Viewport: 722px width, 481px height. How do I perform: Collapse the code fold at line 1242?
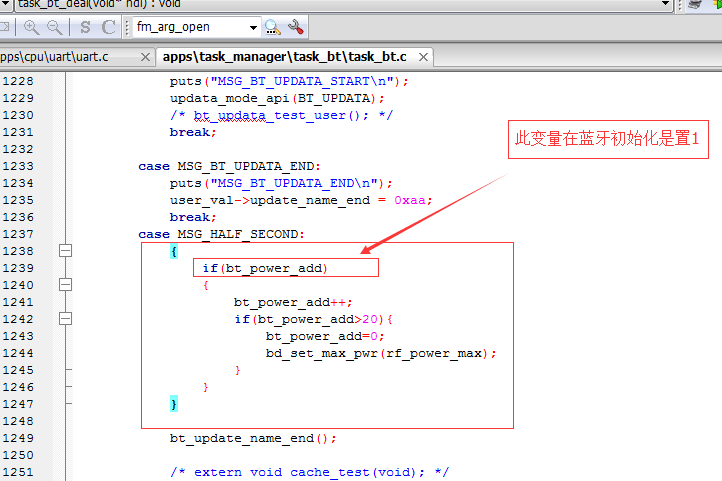(65, 319)
